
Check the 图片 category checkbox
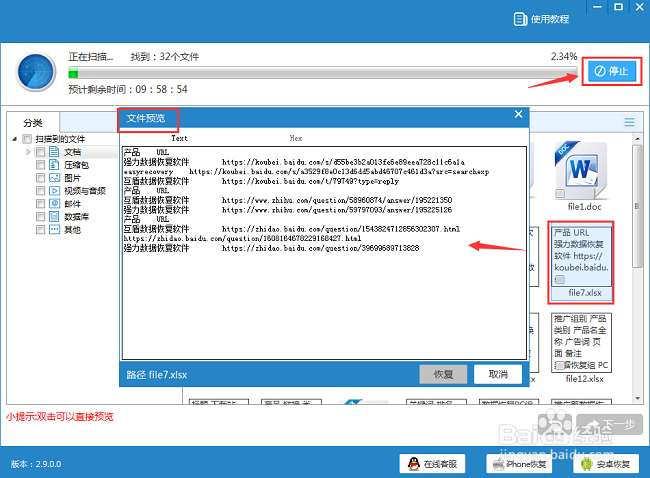click(x=40, y=178)
